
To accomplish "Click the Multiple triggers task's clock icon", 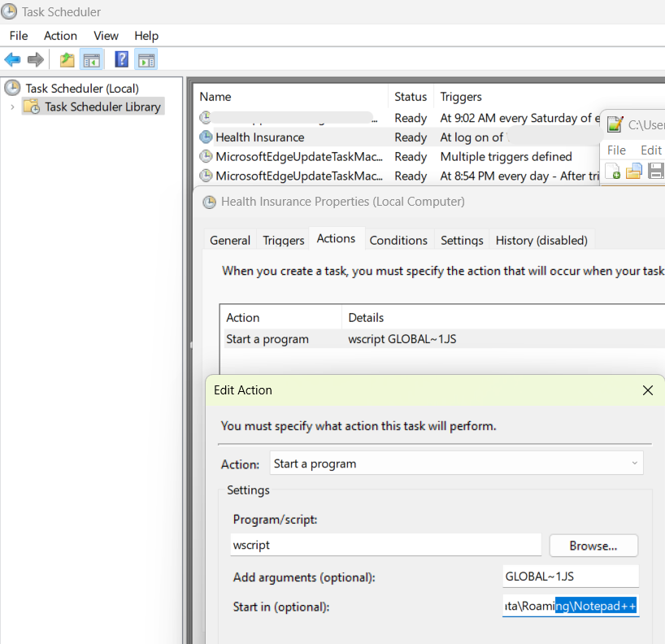I will pos(206,157).
